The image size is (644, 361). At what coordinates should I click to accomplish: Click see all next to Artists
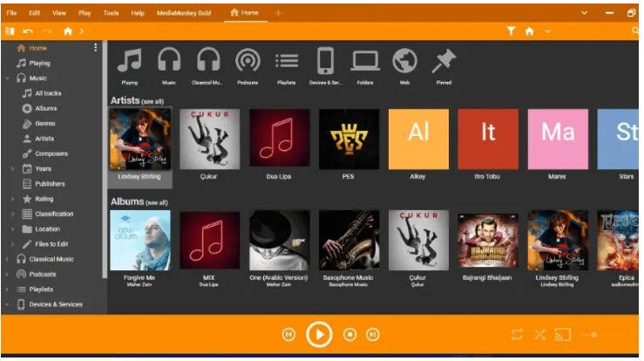coord(153,101)
